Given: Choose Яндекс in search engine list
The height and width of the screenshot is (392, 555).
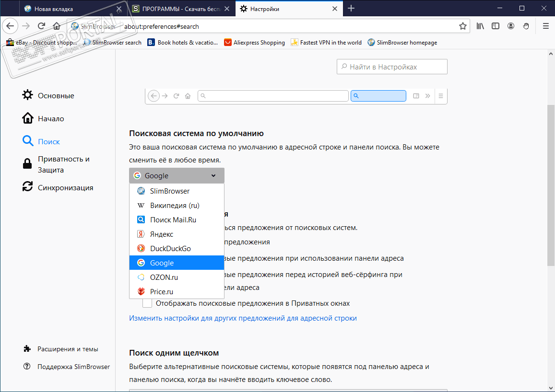Looking at the screenshot, I should (177, 234).
